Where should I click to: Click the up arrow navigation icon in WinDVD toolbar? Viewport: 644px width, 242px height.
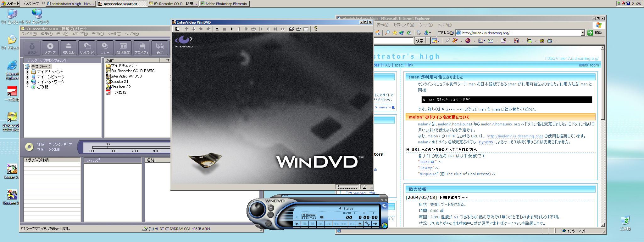tap(186, 29)
